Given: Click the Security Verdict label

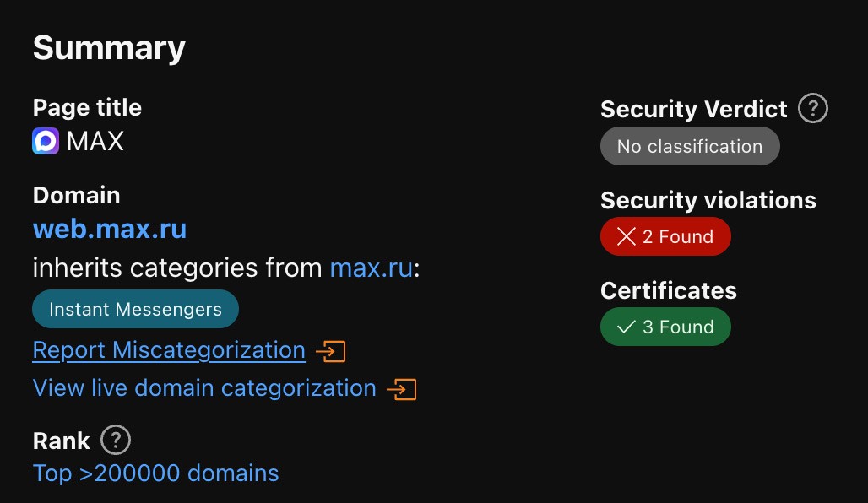Looking at the screenshot, I should pyautogui.click(x=693, y=109).
